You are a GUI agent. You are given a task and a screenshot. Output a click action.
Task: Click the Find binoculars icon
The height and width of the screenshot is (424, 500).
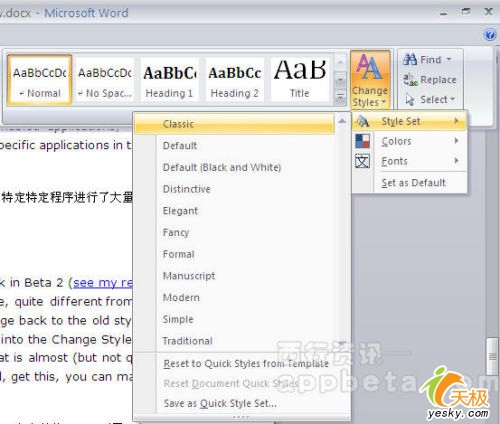point(410,59)
